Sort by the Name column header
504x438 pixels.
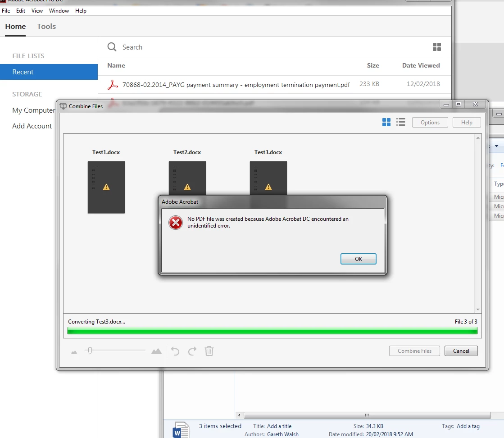coord(116,65)
